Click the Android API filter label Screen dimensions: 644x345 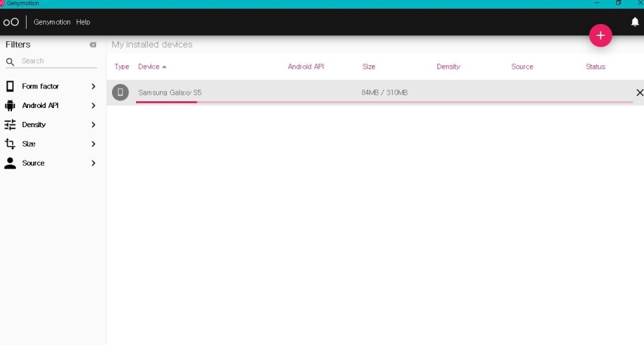tap(40, 105)
